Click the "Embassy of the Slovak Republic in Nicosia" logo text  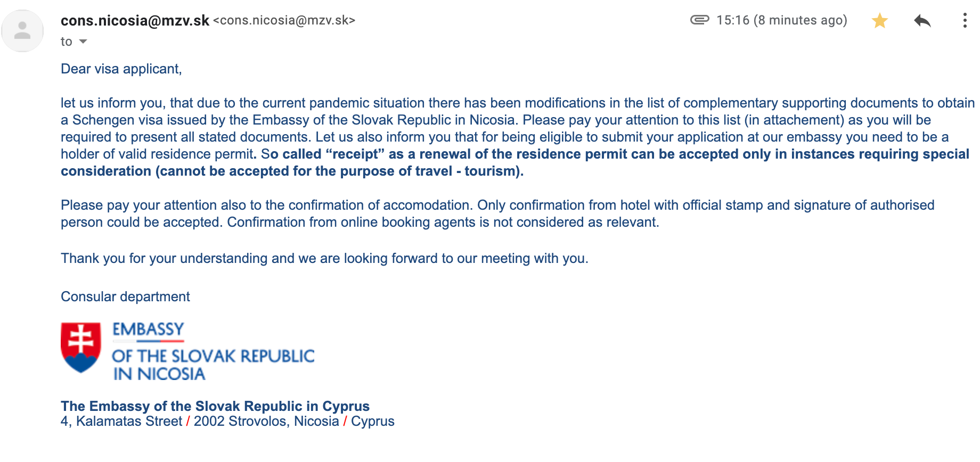213,356
